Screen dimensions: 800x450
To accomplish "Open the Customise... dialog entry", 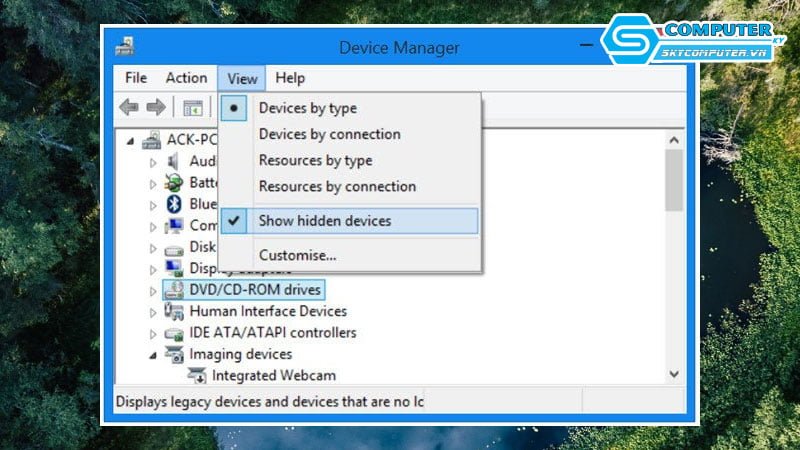I will point(297,255).
